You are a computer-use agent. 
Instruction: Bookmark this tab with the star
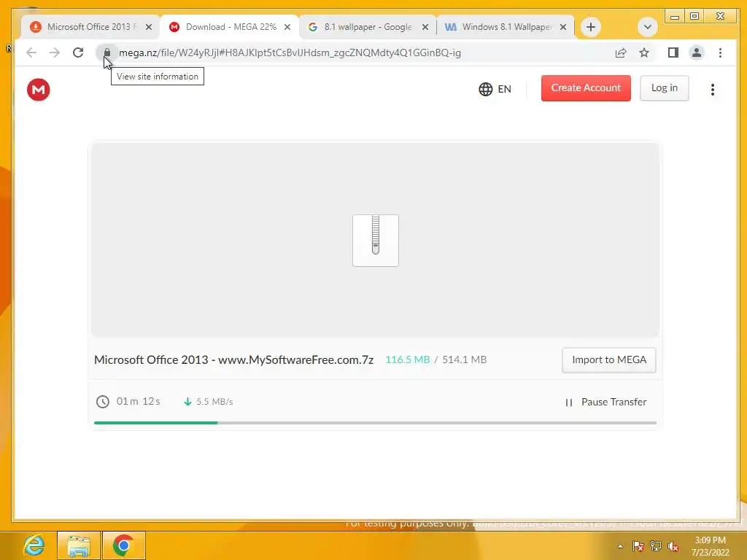[x=644, y=52]
